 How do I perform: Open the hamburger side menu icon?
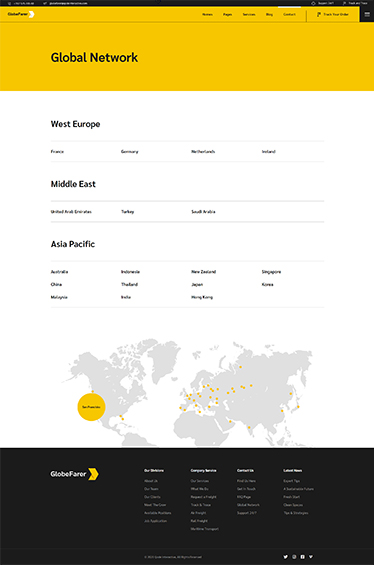point(367,14)
